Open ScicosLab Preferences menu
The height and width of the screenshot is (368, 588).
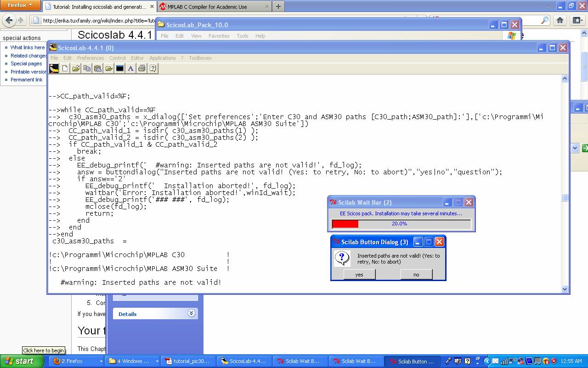[x=90, y=58]
